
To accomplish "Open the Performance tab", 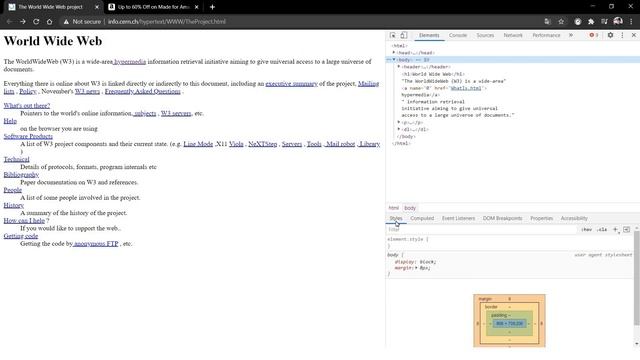I will [x=546, y=35].
